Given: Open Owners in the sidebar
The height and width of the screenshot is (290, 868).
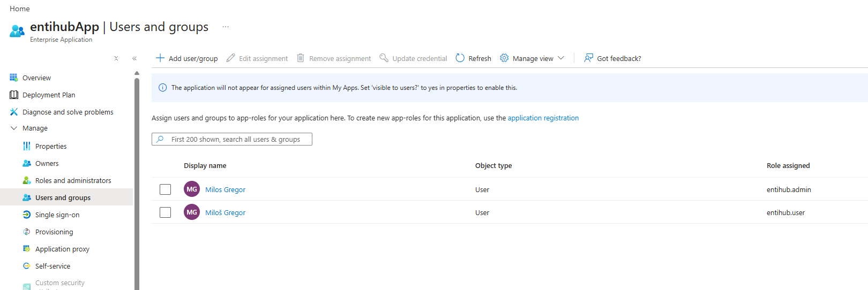Looking at the screenshot, I should point(47,163).
